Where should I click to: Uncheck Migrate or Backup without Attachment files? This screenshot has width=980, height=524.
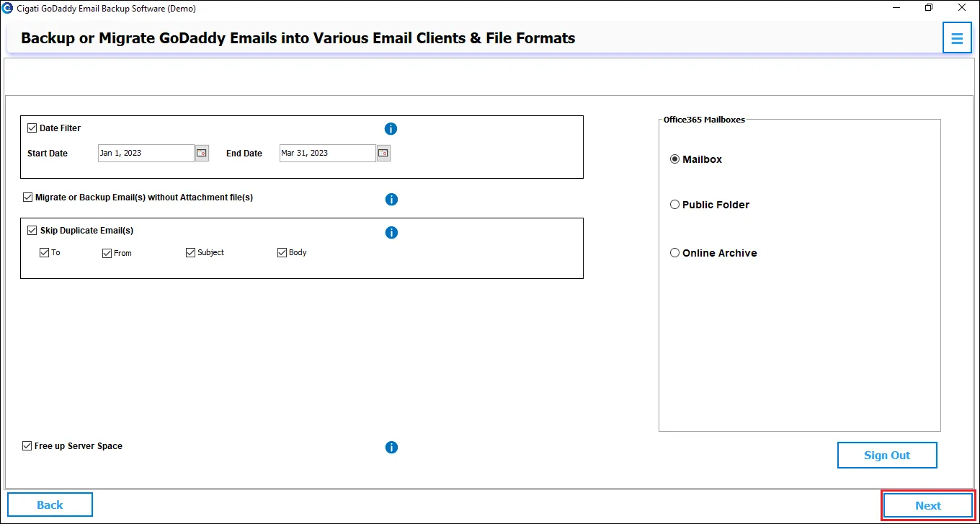point(27,197)
